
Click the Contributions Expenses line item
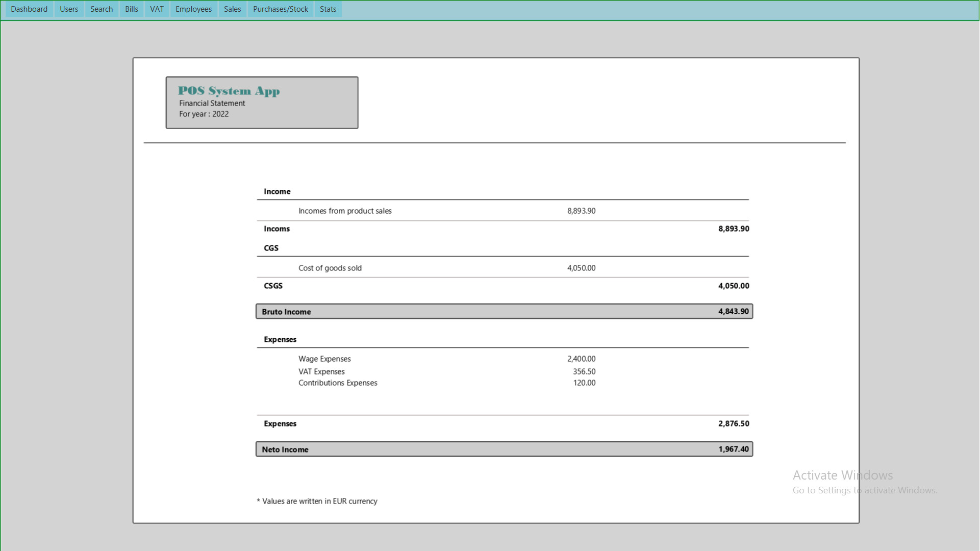pos(338,383)
